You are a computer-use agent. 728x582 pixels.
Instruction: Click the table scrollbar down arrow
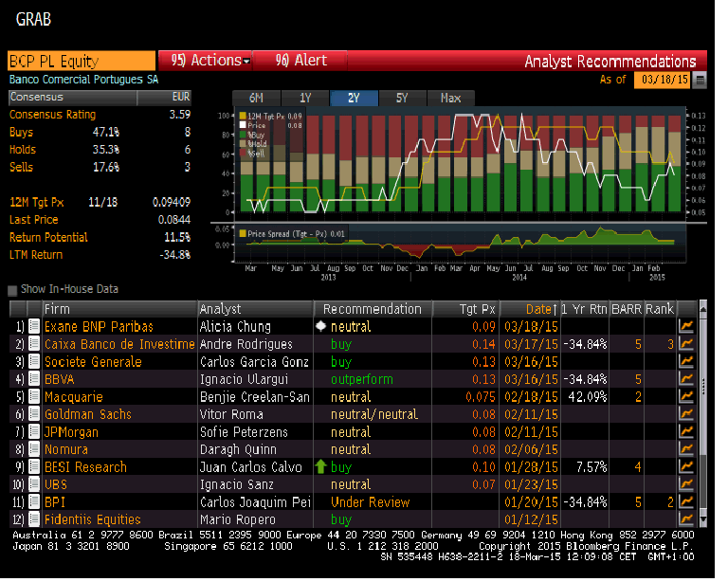coord(703,519)
